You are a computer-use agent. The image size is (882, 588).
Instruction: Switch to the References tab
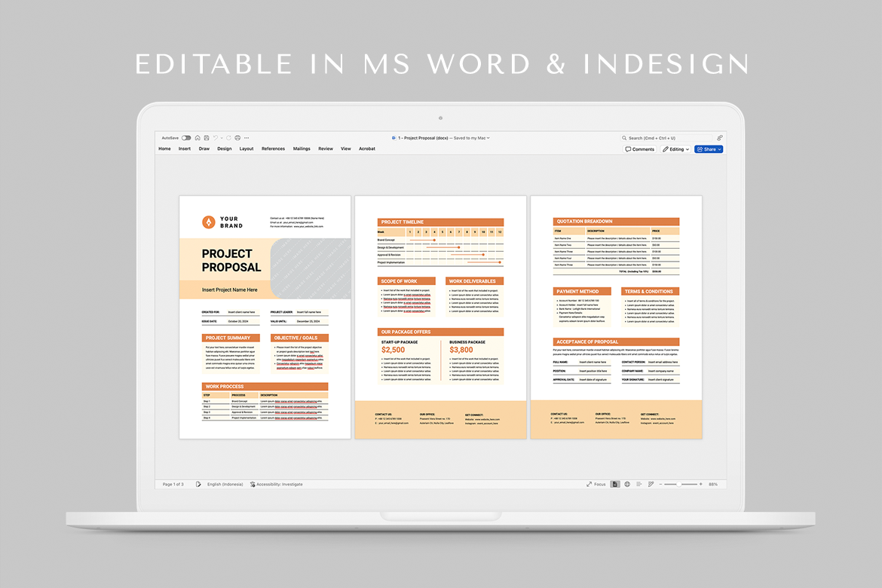pos(273,149)
